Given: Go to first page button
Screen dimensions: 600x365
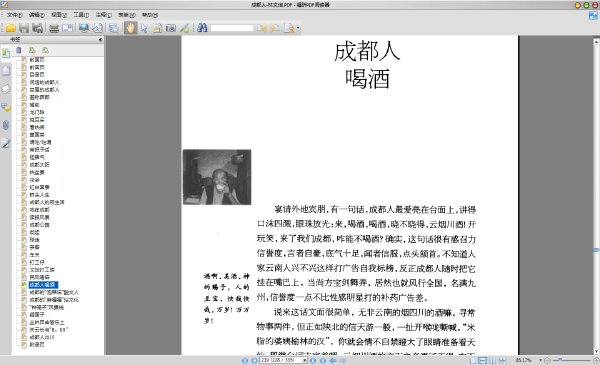Looking at the screenshot, I should 245,360.
